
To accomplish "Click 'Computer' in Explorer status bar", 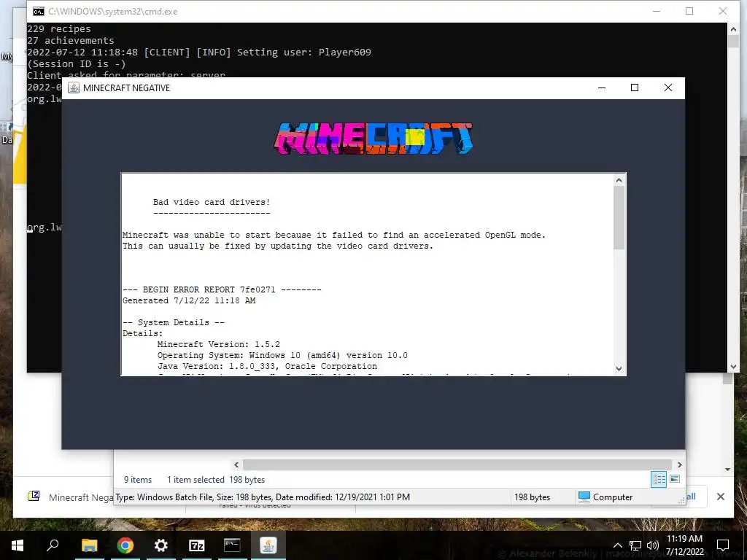I will pyautogui.click(x=605, y=497).
